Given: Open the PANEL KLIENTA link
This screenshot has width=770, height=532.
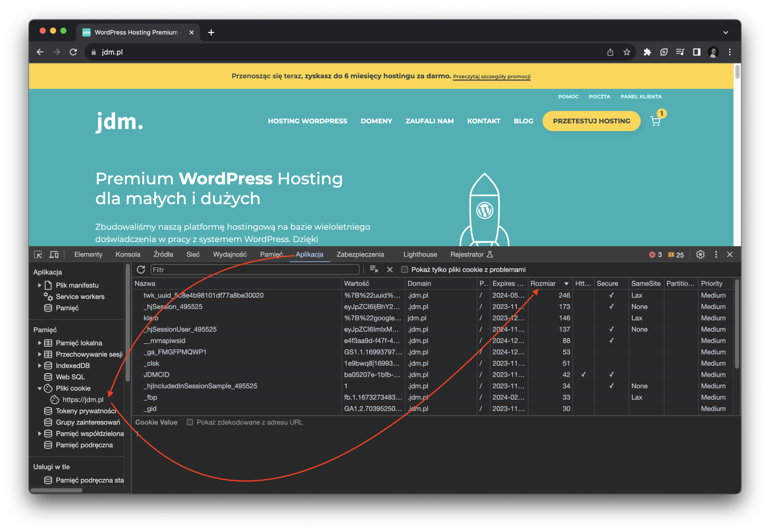Looking at the screenshot, I should point(641,97).
